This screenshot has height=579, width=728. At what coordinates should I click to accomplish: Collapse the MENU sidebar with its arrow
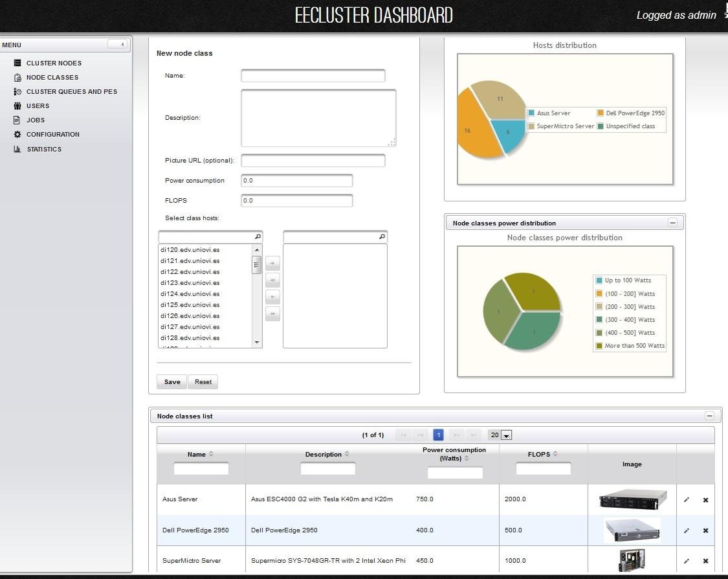tap(121, 44)
